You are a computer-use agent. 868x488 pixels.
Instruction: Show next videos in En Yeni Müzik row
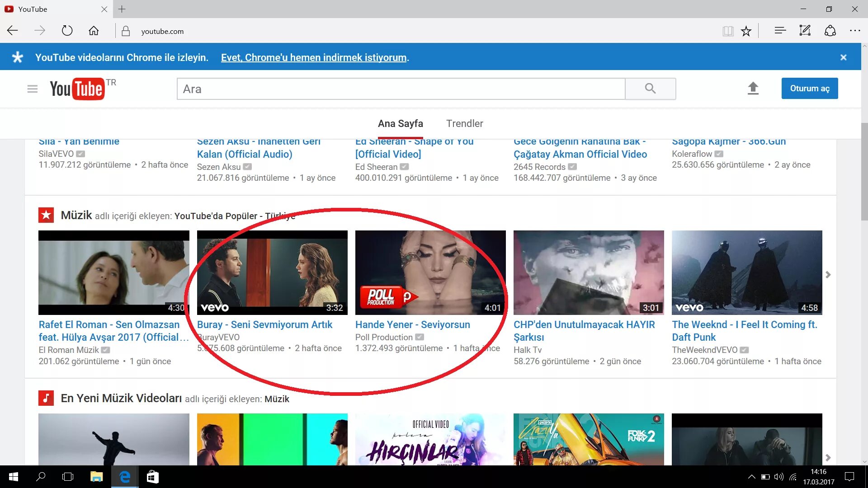pyautogui.click(x=828, y=457)
